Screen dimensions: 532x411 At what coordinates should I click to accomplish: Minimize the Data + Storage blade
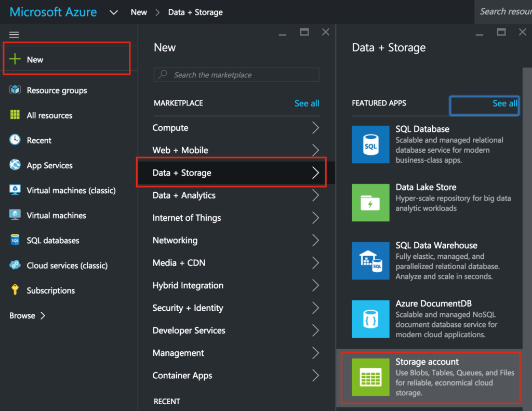(480, 34)
